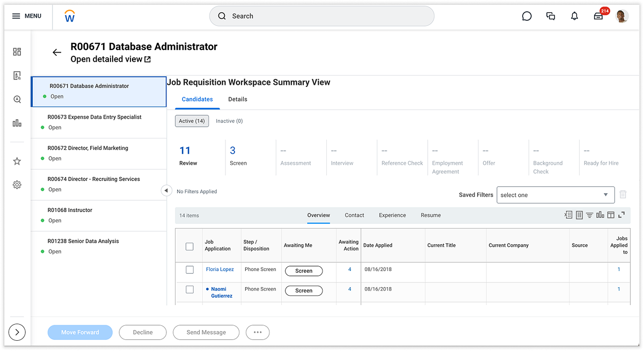Open Floria Lopez's job application
Image resolution: width=644 pixels, height=351 pixels.
pos(220,269)
